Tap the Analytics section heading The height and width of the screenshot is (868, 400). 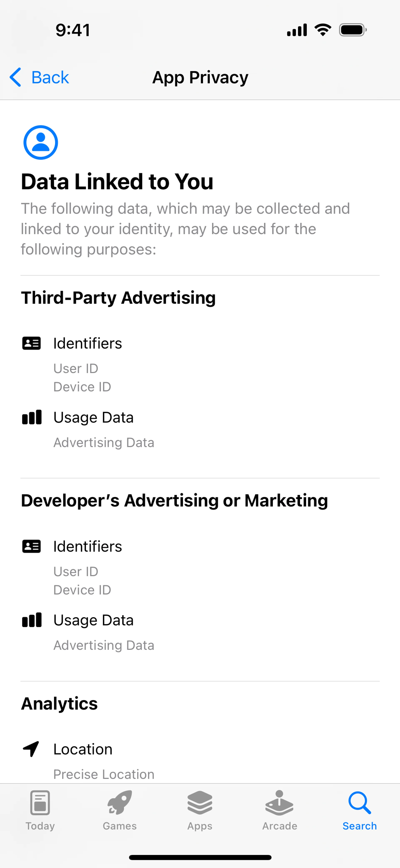[x=59, y=704]
